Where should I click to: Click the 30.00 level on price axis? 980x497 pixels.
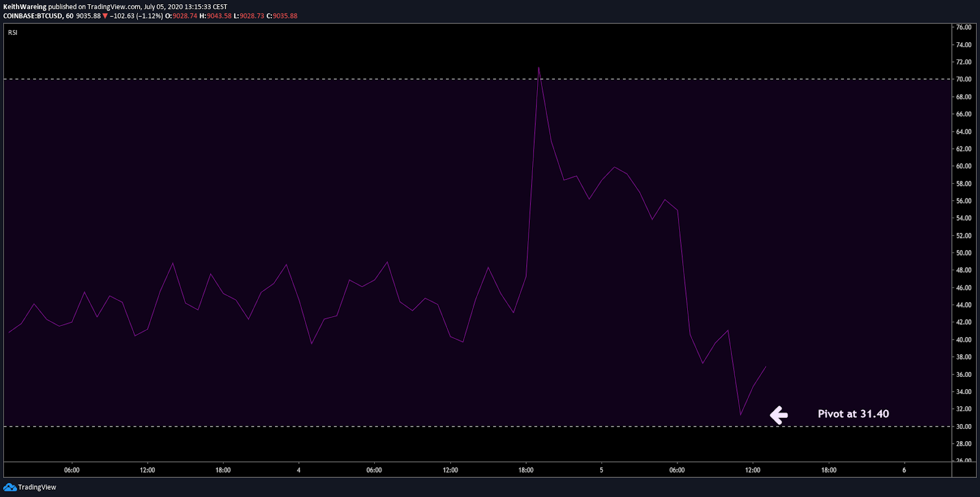point(963,427)
